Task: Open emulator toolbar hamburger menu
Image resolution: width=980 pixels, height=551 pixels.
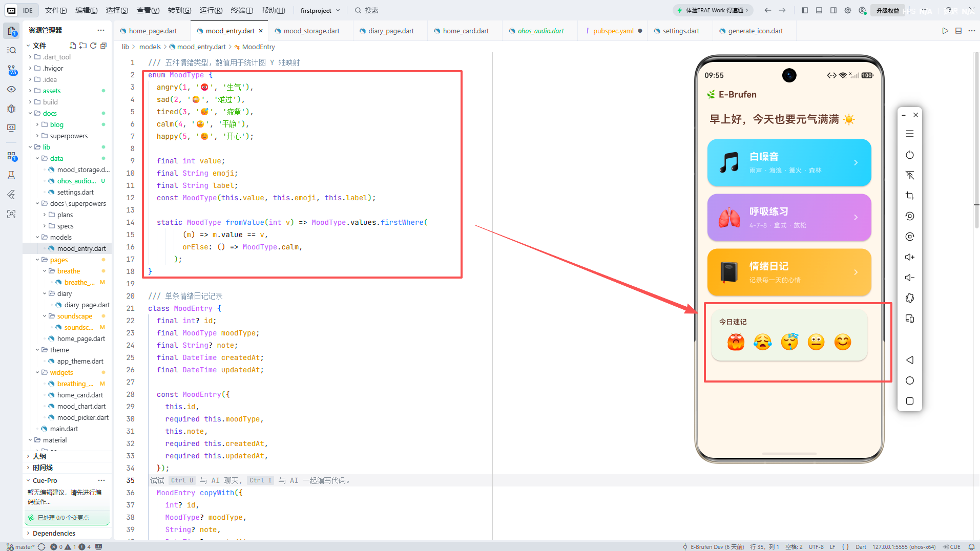Action: 910,134
